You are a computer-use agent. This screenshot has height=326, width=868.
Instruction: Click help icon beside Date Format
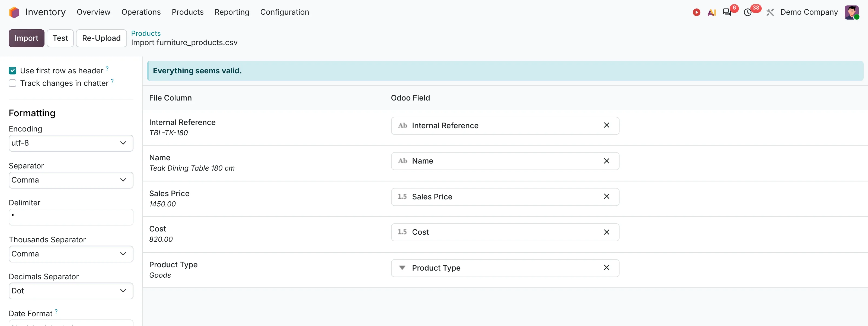[x=56, y=311]
